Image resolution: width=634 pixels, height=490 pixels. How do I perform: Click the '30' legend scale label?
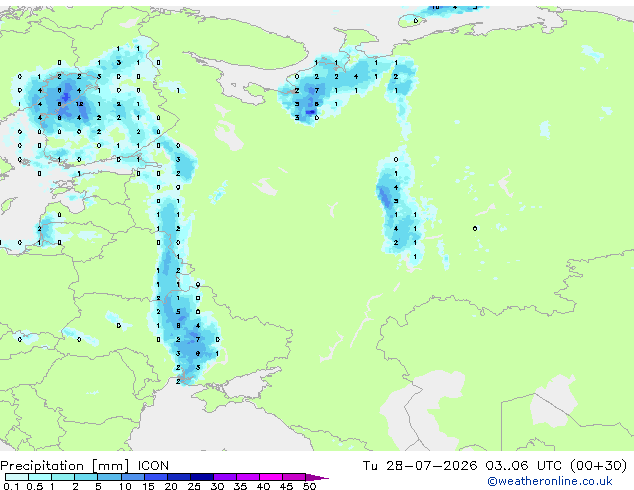(217, 486)
